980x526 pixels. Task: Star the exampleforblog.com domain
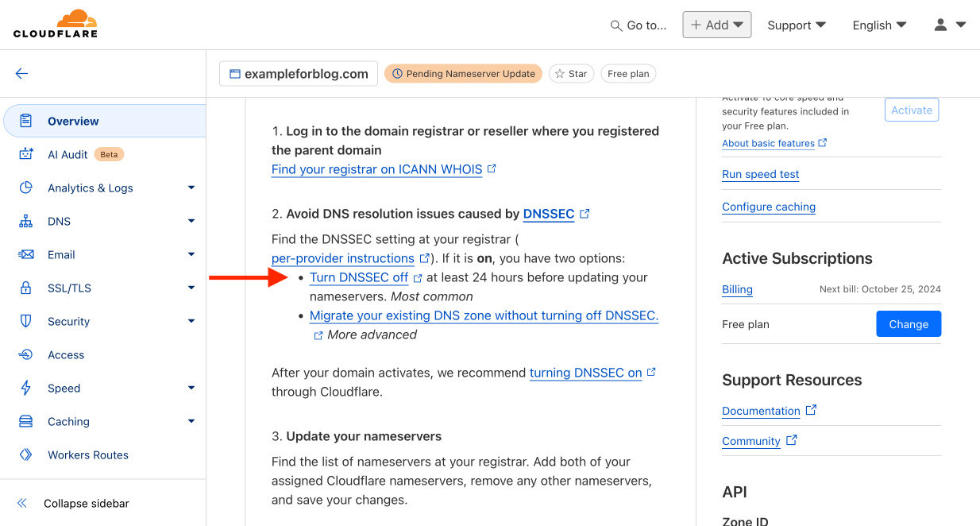571,74
